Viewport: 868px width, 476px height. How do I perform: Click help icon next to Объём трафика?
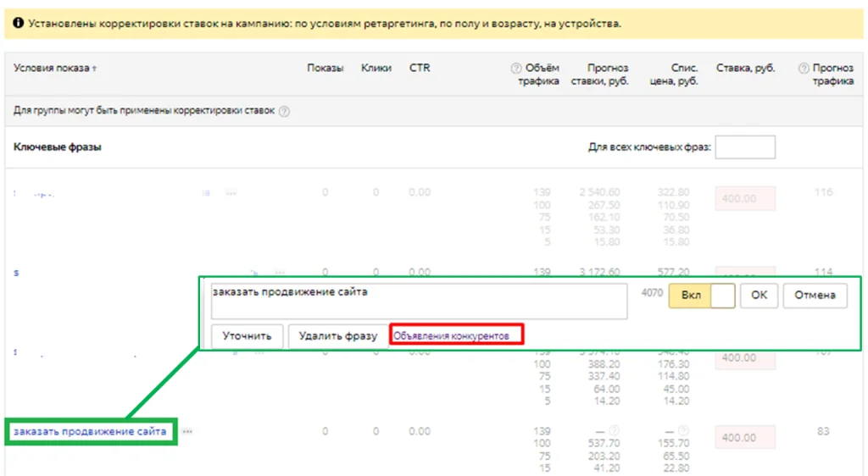click(x=515, y=69)
